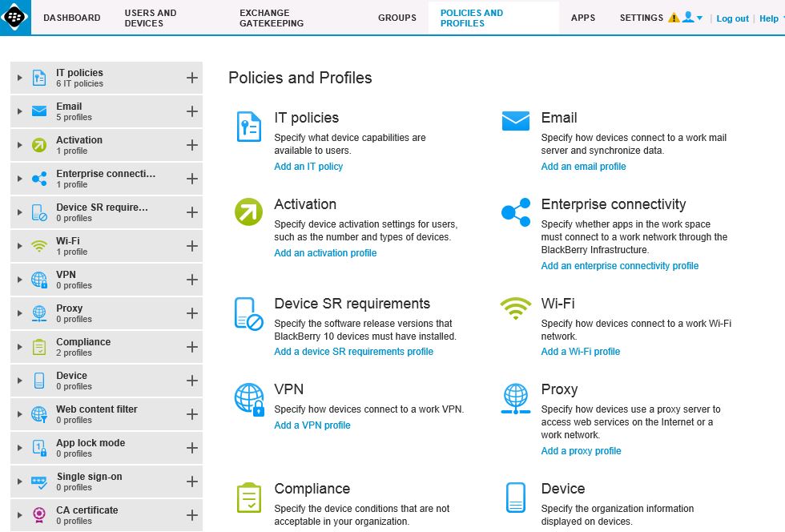Viewport: 785px width, 532px height.
Task: Click the Log out link
Action: coord(732,18)
